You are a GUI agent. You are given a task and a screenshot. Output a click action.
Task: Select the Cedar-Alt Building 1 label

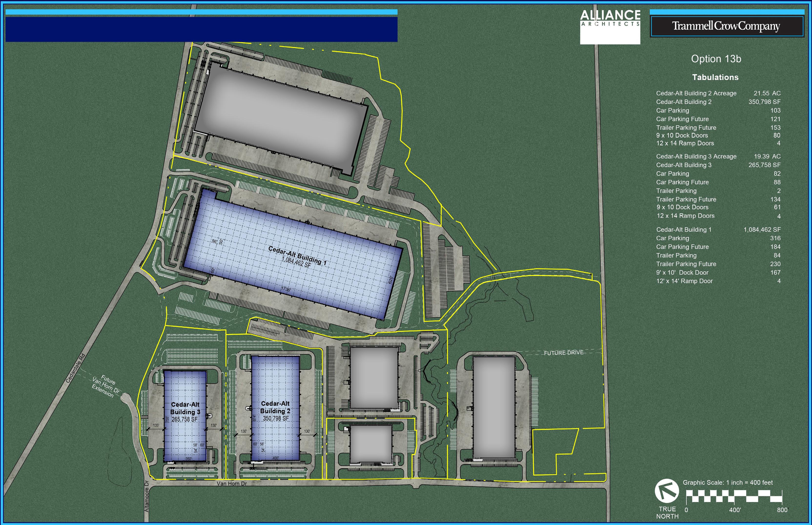pos(297,256)
